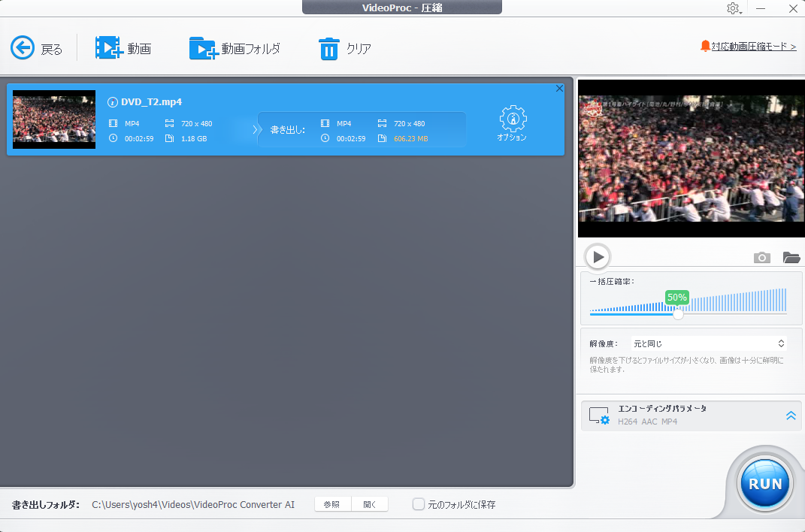Enable 元のフォルダに保存 checkbox
Viewport: 805px width, 532px height.
click(419, 504)
